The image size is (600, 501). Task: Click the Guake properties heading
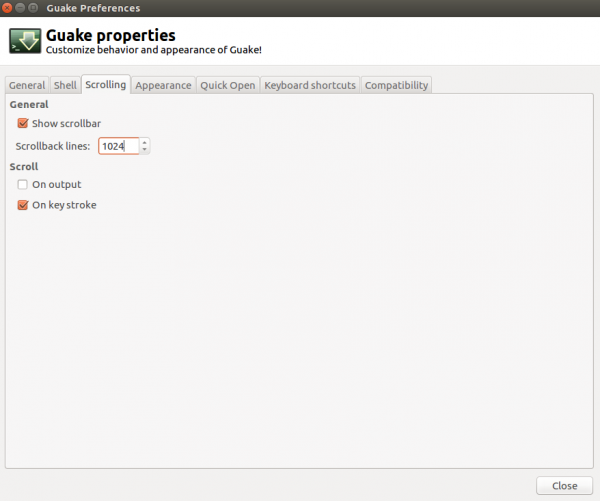111,36
